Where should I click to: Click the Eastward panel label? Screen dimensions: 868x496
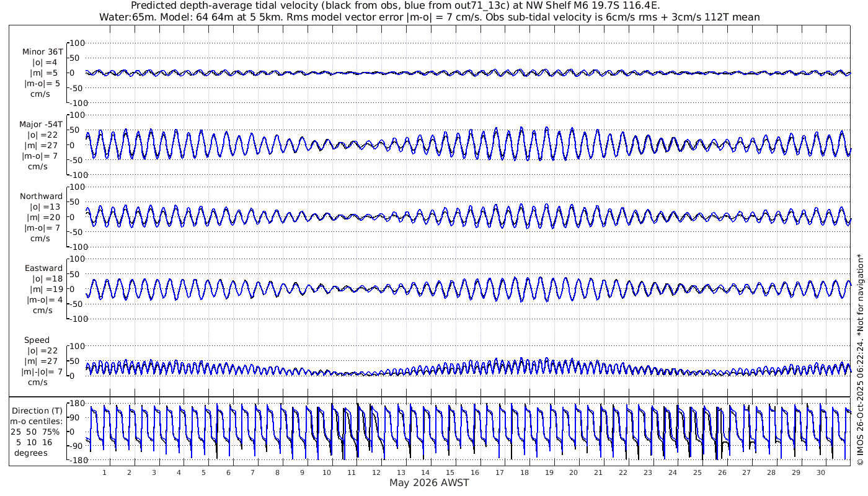(43, 268)
